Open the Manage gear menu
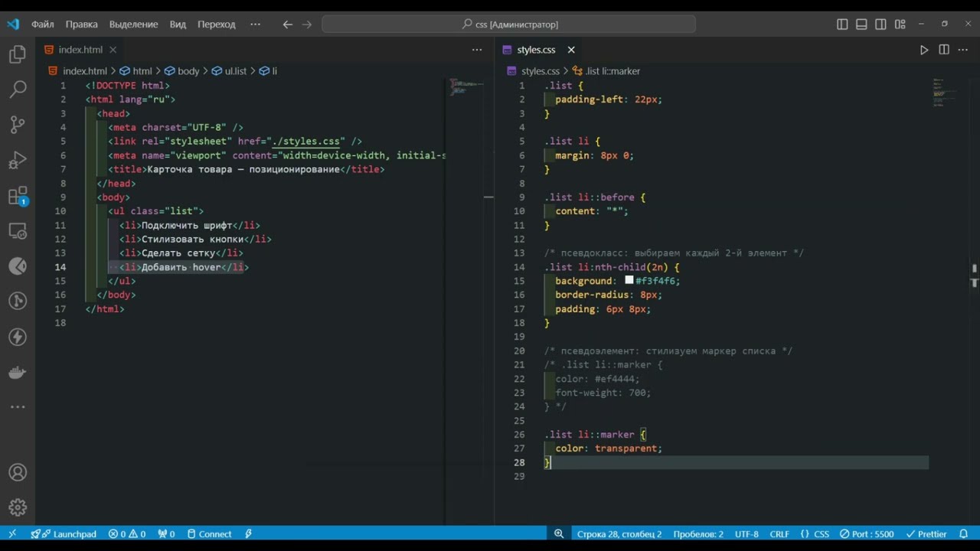980x551 pixels. click(18, 507)
